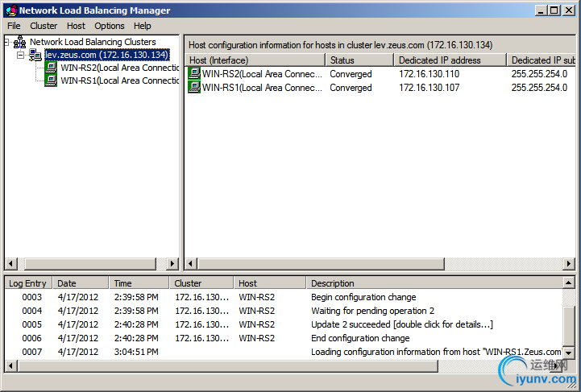Click the host list header 'Host configuration information'
The image size is (581, 392).
coord(340,45)
